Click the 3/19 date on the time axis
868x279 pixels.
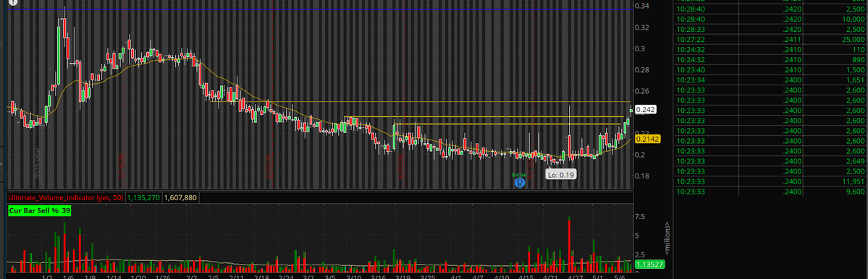(403, 276)
